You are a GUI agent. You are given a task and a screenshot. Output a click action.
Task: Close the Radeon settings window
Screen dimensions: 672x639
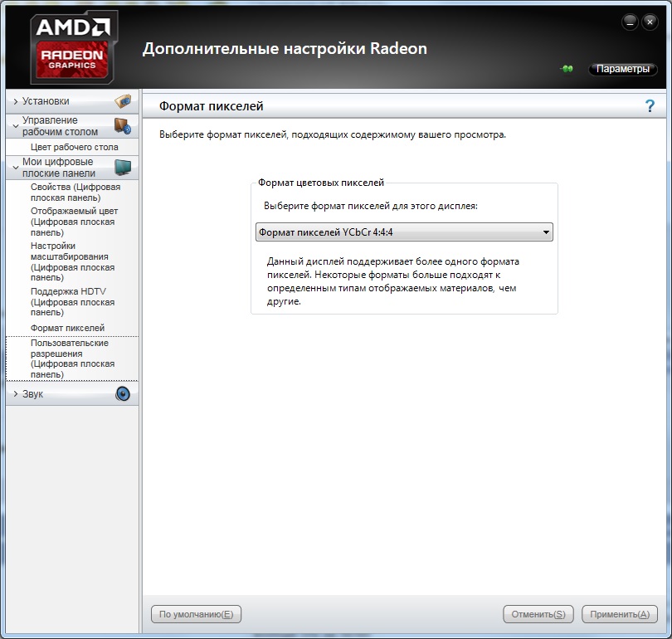(650, 22)
